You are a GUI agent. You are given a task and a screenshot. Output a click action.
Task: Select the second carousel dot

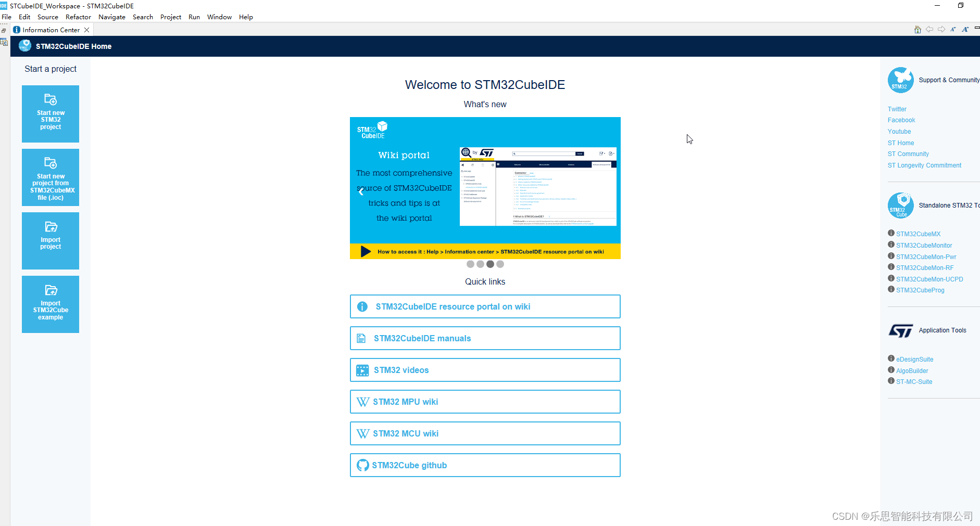coord(480,264)
